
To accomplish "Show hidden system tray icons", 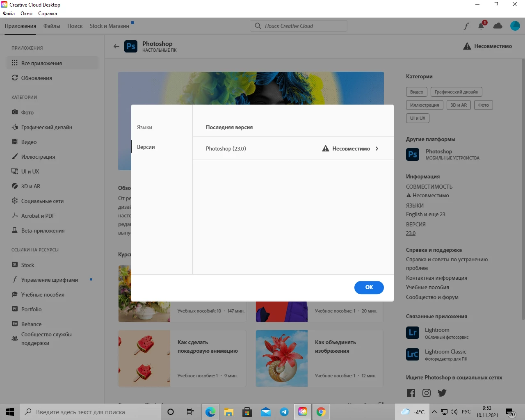I will (x=434, y=412).
